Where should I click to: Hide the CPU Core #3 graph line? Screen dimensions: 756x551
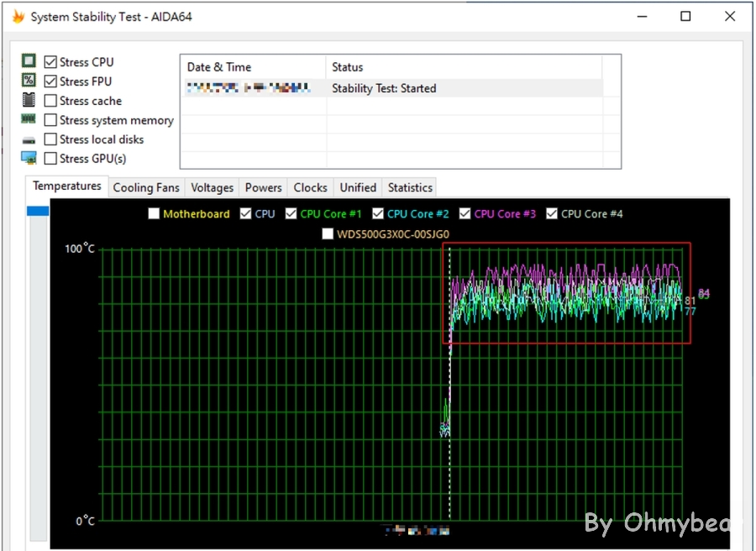pos(465,213)
